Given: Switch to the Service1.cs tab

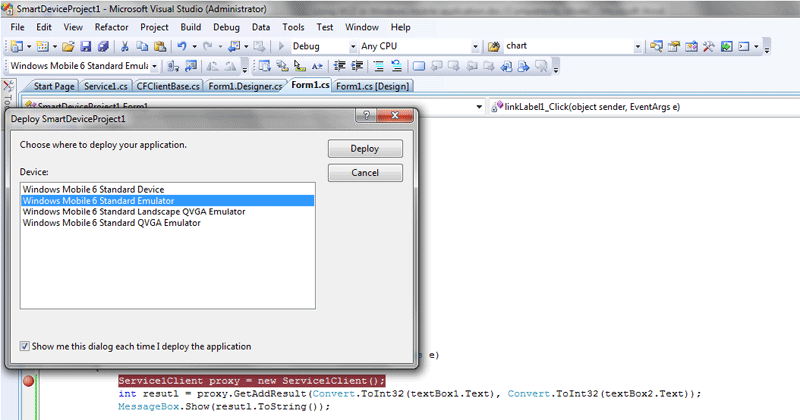Looking at the screenshot, I should pyautogui.click(x=106, y=86).
